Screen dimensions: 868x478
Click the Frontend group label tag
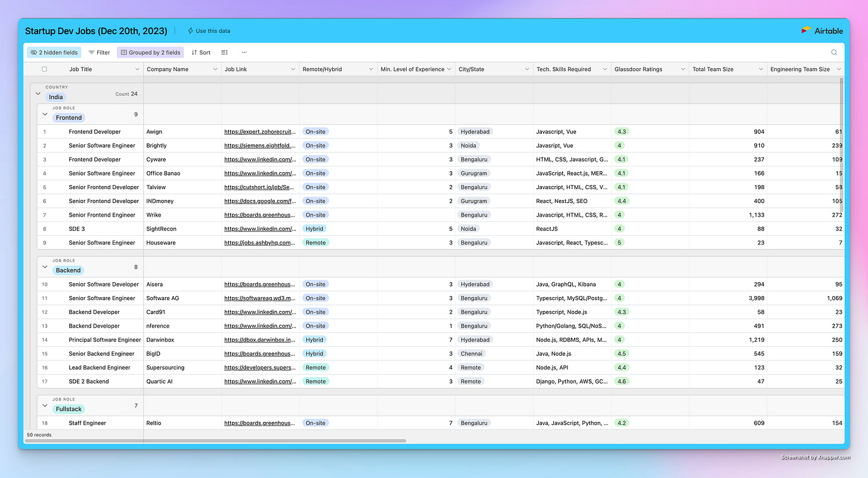[69, 118]
